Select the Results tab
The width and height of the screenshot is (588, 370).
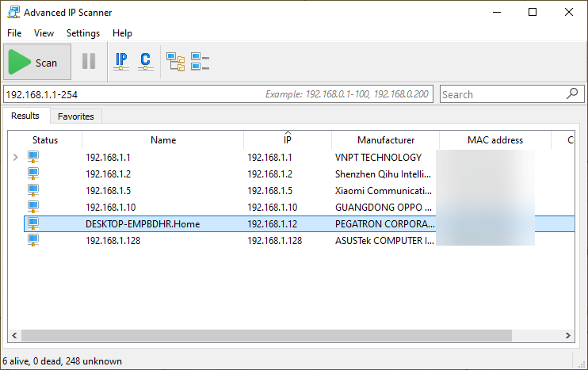[25, 116]
